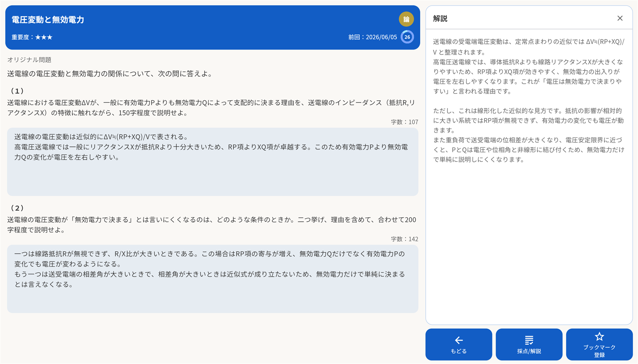Click the gold 論 badge icon
The width and height of the screenshot is (638, 364).
(x=406, y=19)
